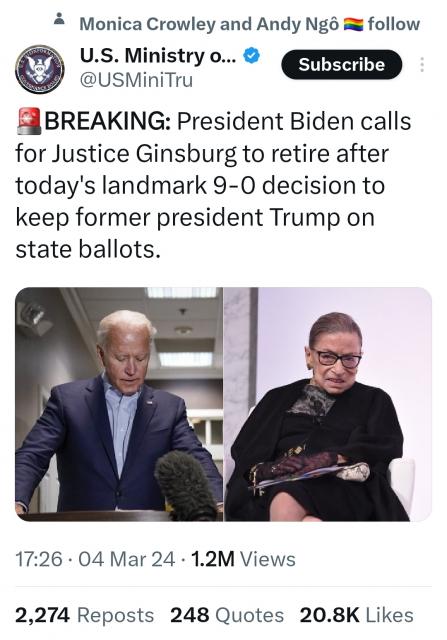The width and height of the screenshot is (447, 640).
Task: Click the blue verified checkmark badge
Action: [x=251, y=56]
